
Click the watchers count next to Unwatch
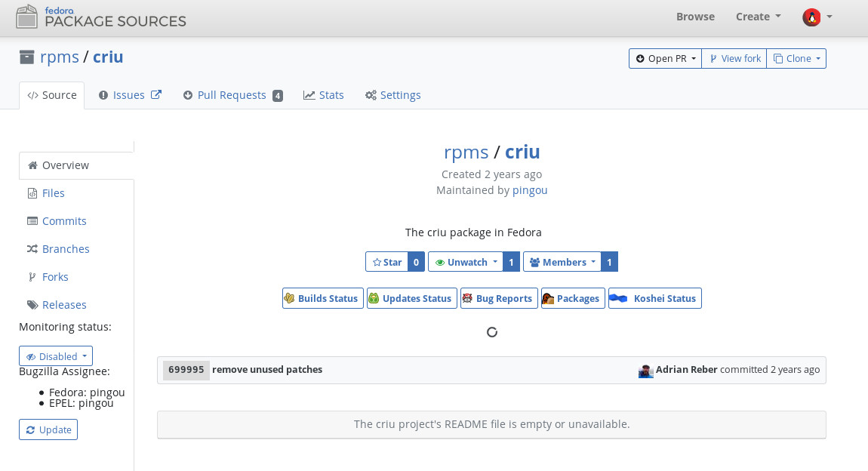click(x=512, y=262)
